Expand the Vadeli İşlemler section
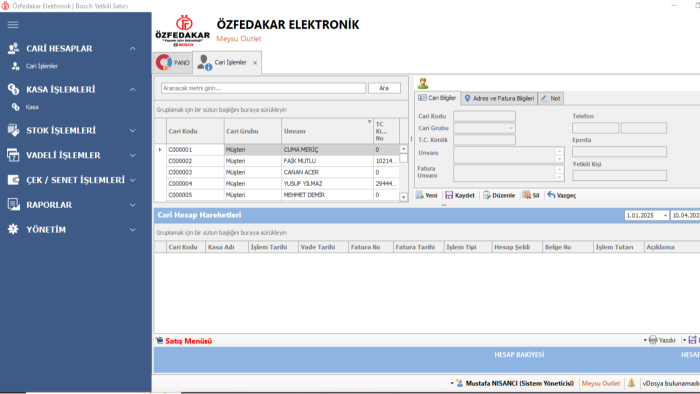This screenshot has width=700, height=394. (133, 155)
